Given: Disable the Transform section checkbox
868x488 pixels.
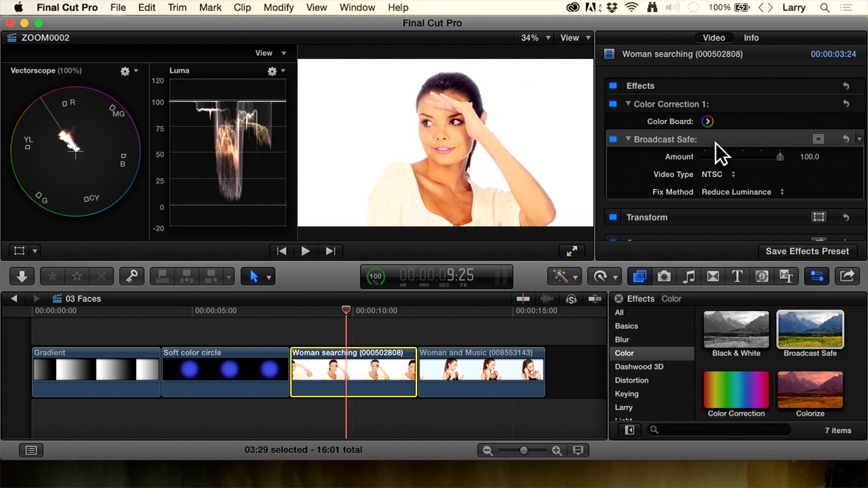Looking at the screenshot, I should (613, 218).
